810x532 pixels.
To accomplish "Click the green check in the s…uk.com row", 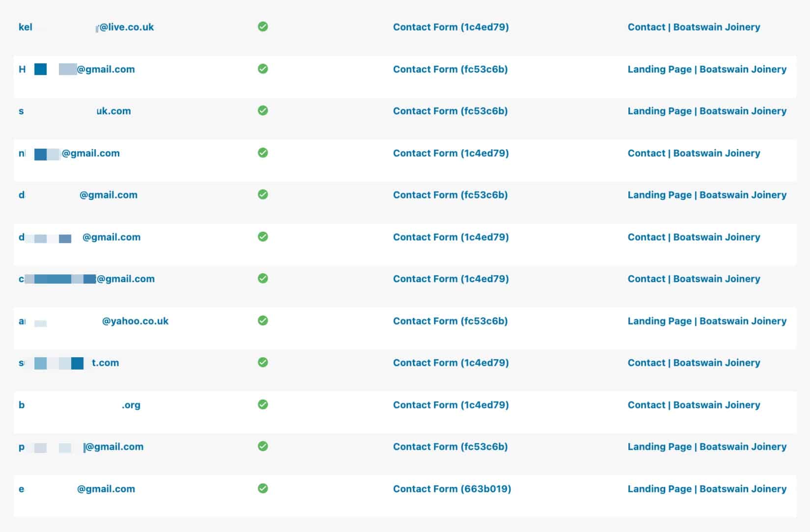I will (263, 110).
